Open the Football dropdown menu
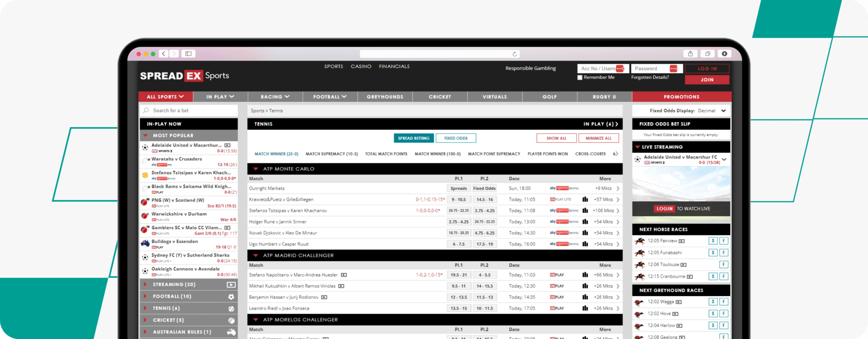Screen dimensions: 868x339 tap(330, 97)
